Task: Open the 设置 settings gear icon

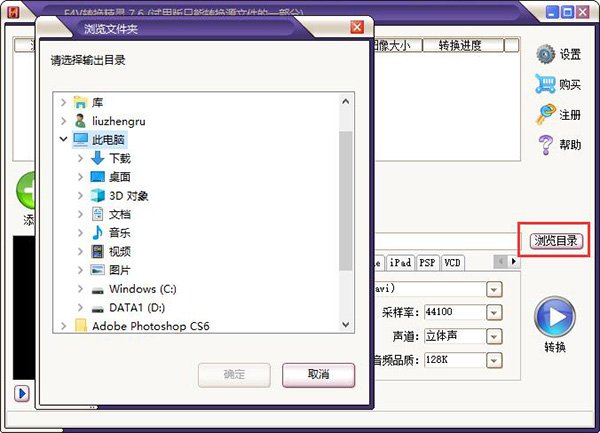Action: coord(545,54)
